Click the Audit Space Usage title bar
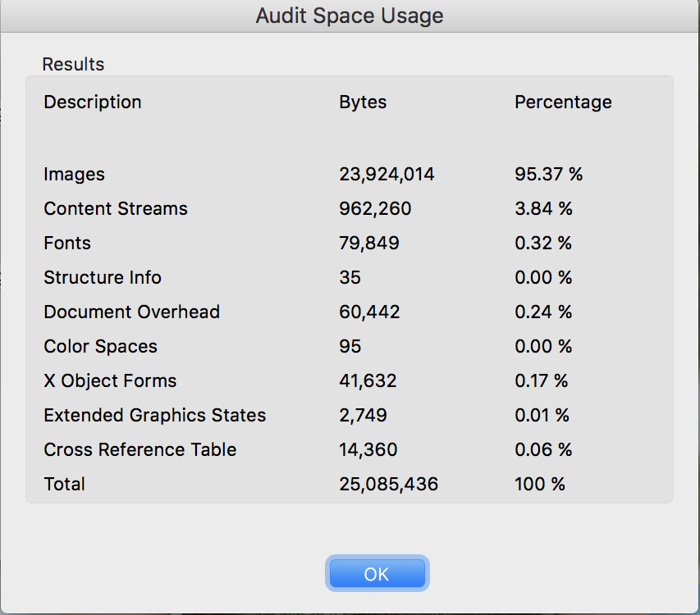This screenshot has height=615, width=700. coord(350,16)
